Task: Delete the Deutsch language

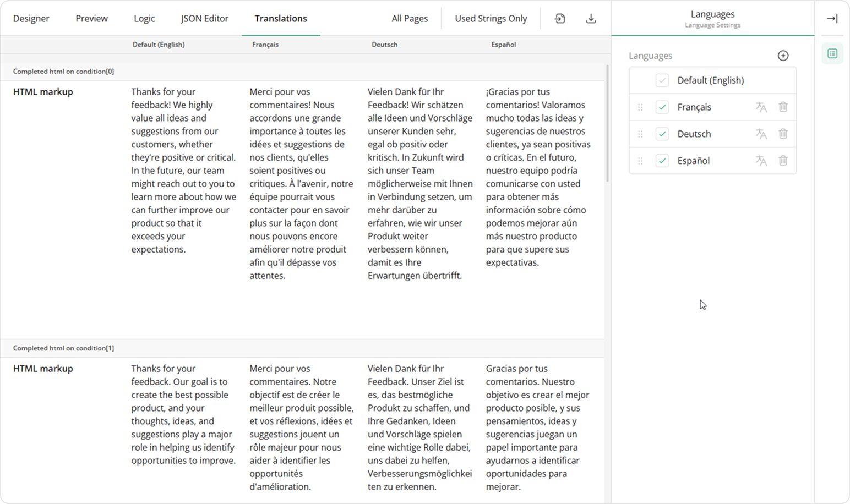Action: pyautogui.click(x=783, y=134)
